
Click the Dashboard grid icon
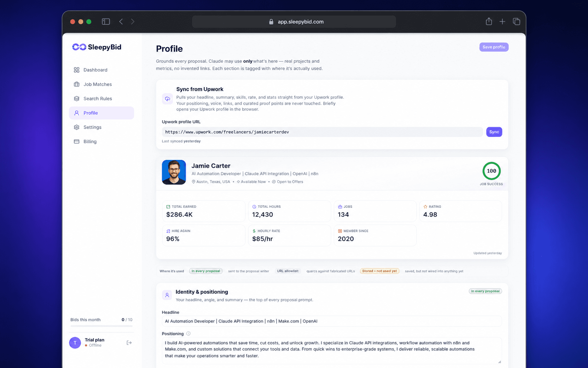coord(76,70)
